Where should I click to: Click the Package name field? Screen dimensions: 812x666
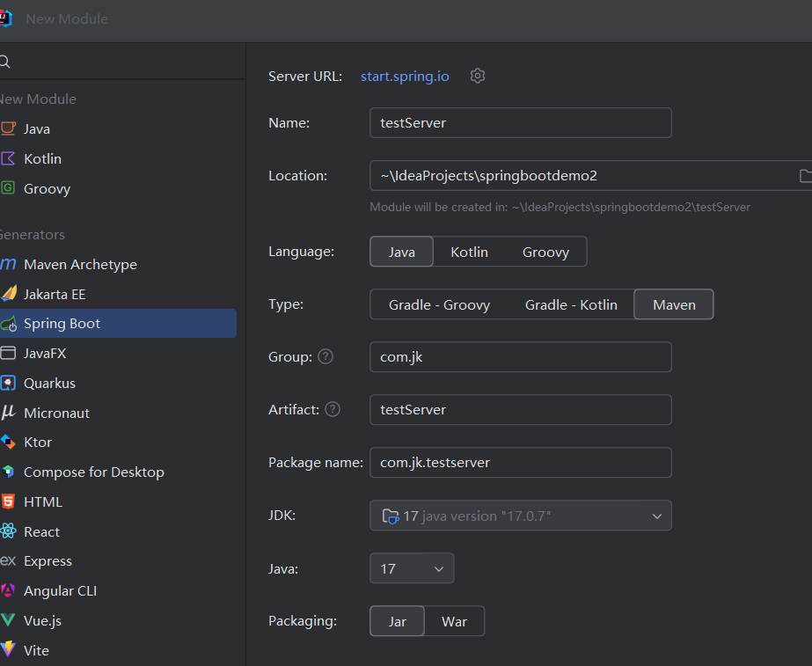[x=521, y=463]
